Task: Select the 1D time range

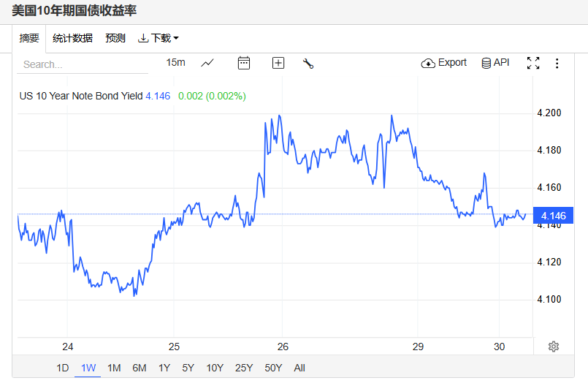Action: pyautogui.click(x=63, y=368)
